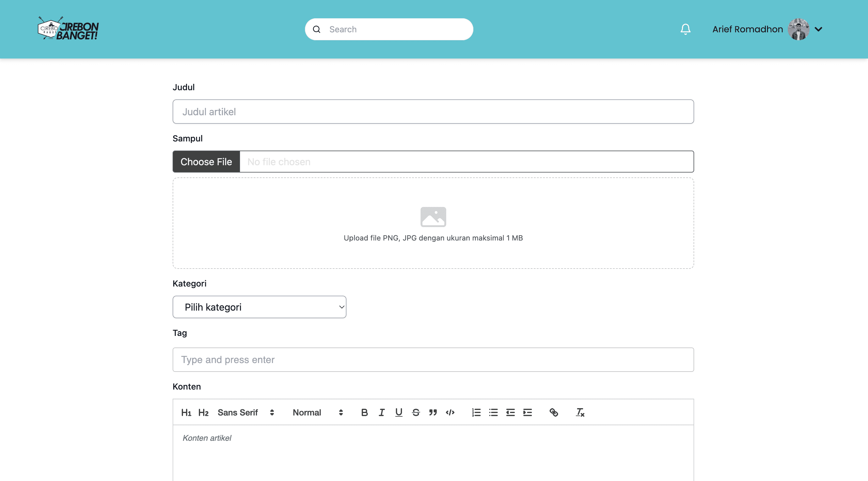Decrease indent of the paragraph
This screenshot has width=868, height=481.
[511, 412]
